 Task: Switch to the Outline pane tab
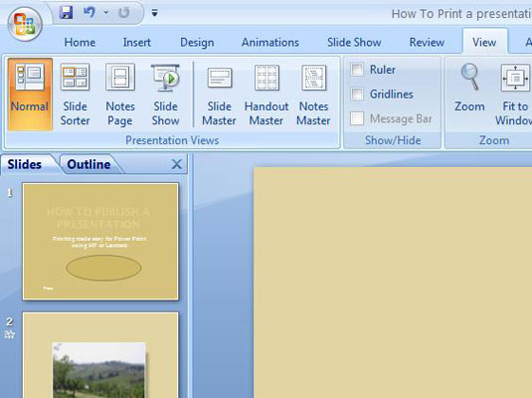point(89,164)
